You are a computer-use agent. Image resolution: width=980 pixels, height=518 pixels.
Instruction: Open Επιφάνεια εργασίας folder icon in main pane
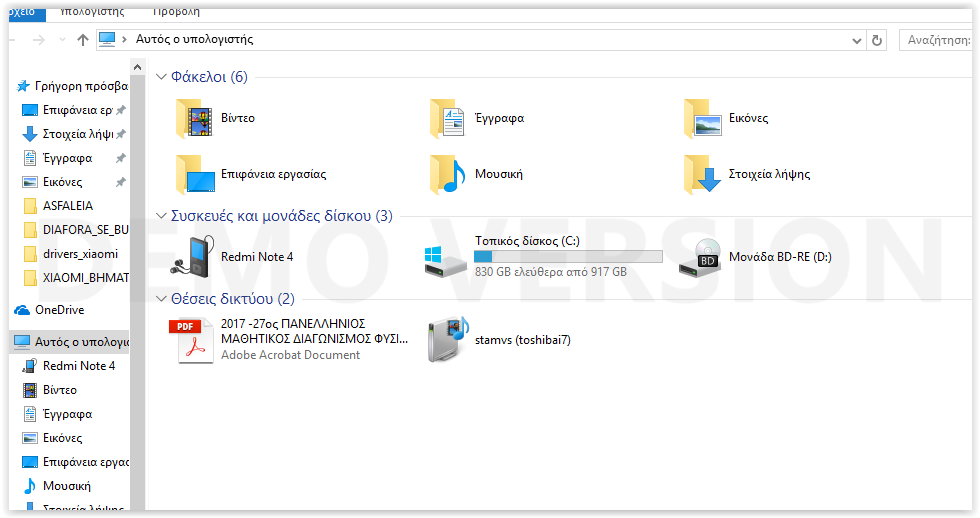point(194,174)
